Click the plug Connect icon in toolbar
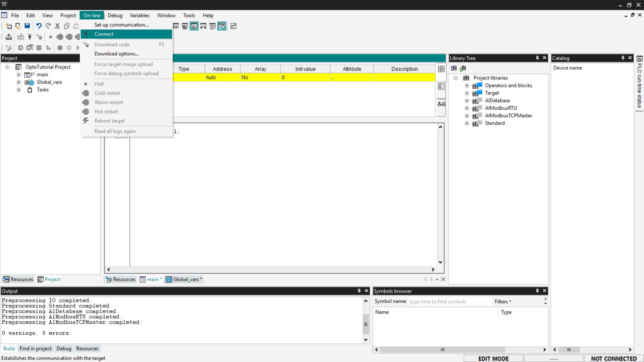The image size is (644, 362). [x=30, y=37]
